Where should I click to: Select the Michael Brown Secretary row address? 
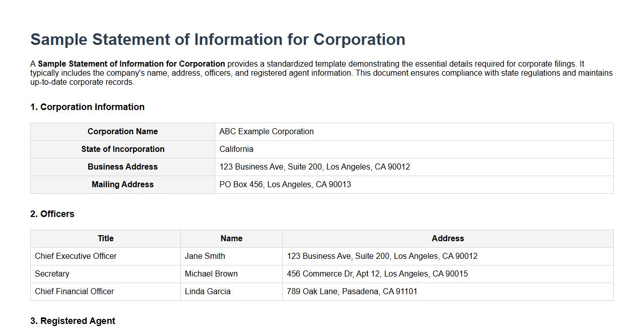coord(377,274)
